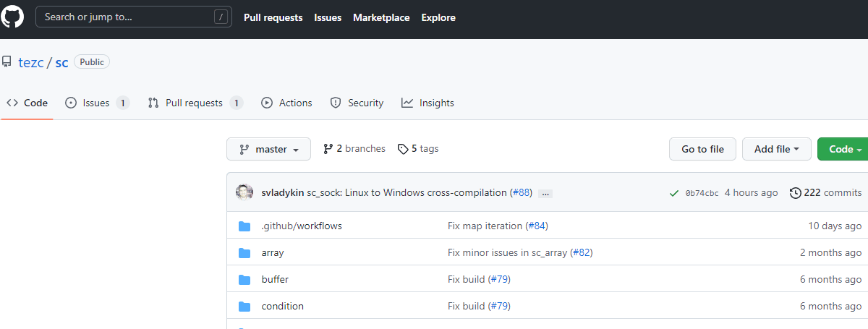The height and width of the screenshot is (329, 868).
Task: Click the green commit status checkmark
Action: point(674,193)
